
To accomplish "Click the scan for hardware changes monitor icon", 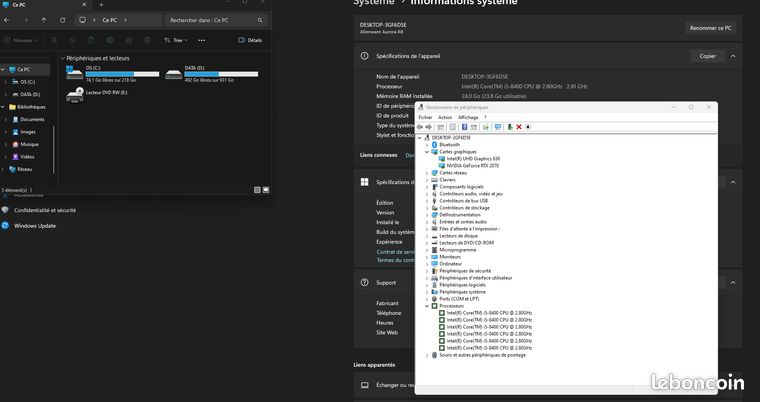I will 497,127.
